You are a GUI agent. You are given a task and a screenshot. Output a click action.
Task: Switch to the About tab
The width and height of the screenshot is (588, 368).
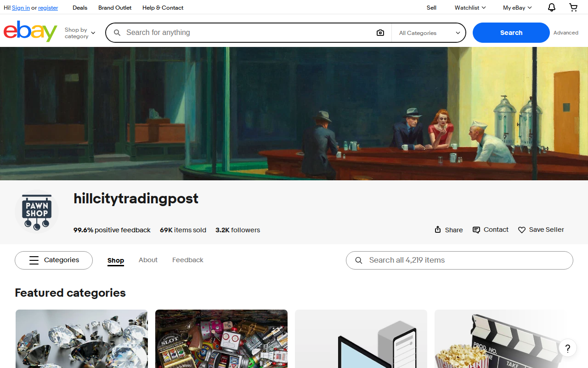point(148,260)
